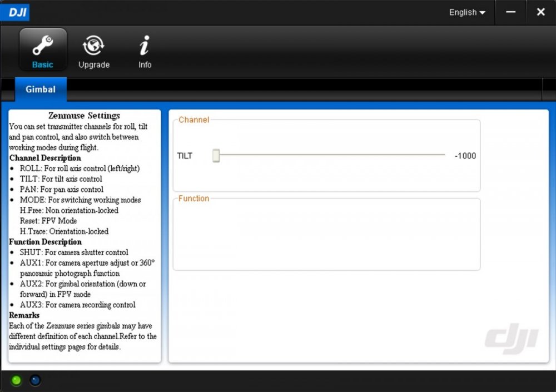
Task: Click the blue status indicator light
Action: coord(35,380)
